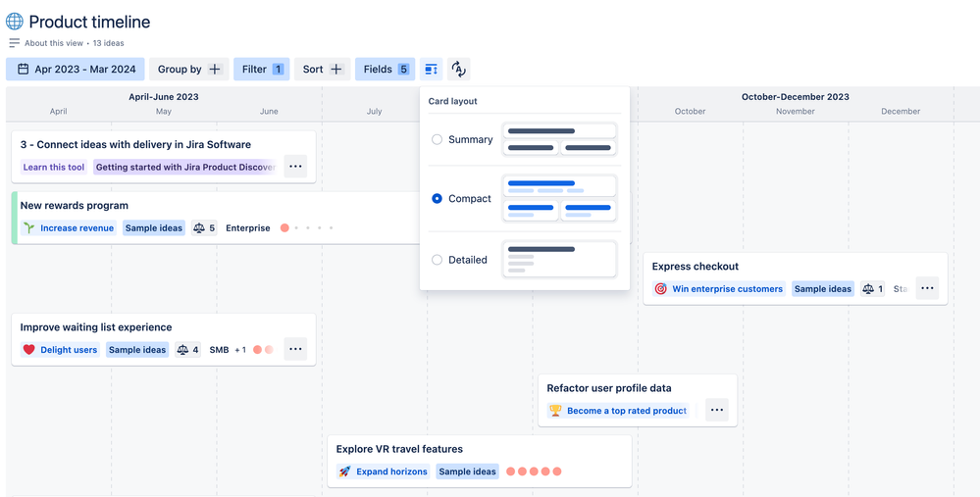
Task: Click the scales icon with value 4
Action: 182,350
